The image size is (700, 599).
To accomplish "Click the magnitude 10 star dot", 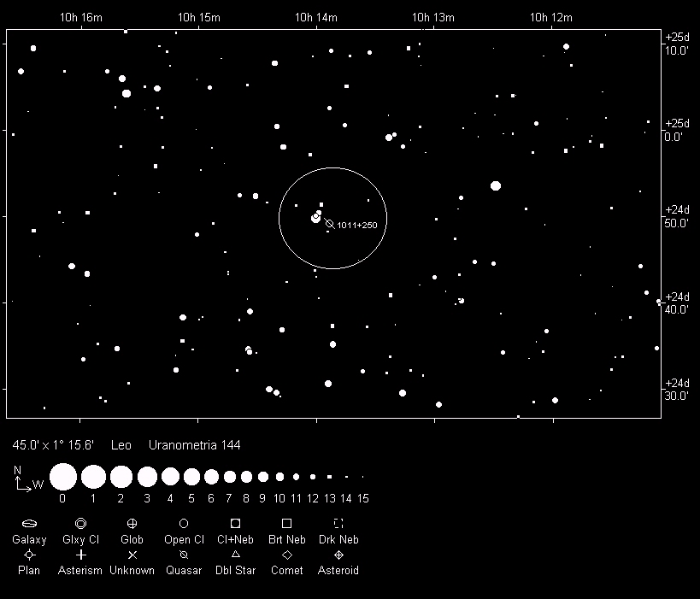I will pyautogui.click(x=279, y=477).
